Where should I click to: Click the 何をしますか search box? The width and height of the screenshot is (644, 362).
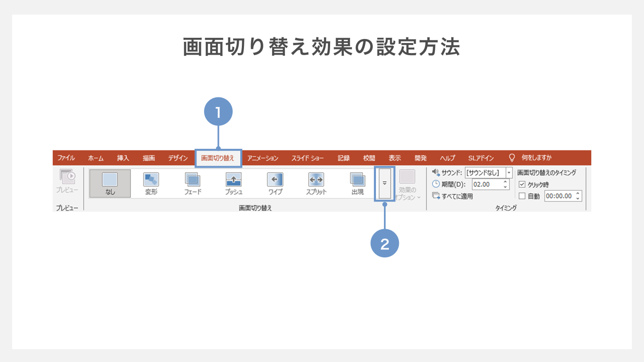(537, 158)
